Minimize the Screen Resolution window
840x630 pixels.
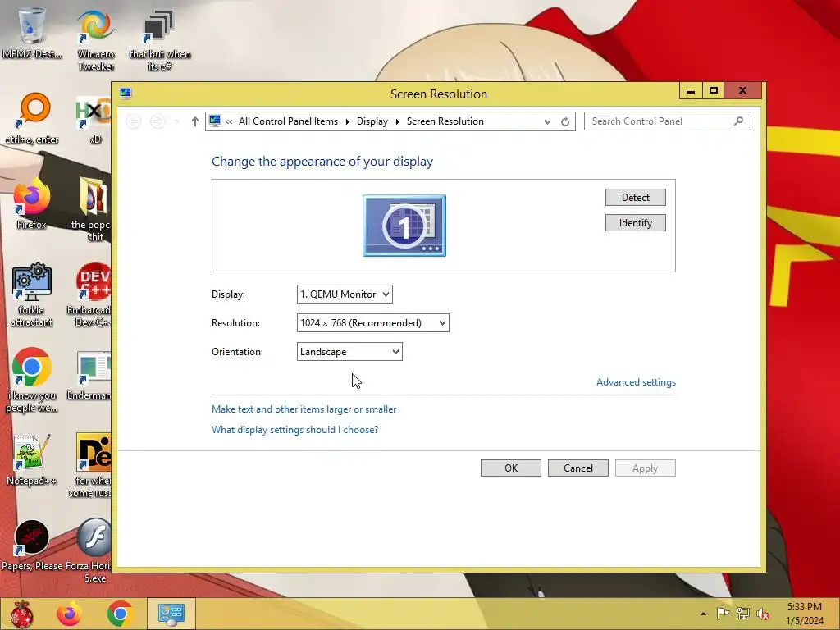tap(691, 91)
